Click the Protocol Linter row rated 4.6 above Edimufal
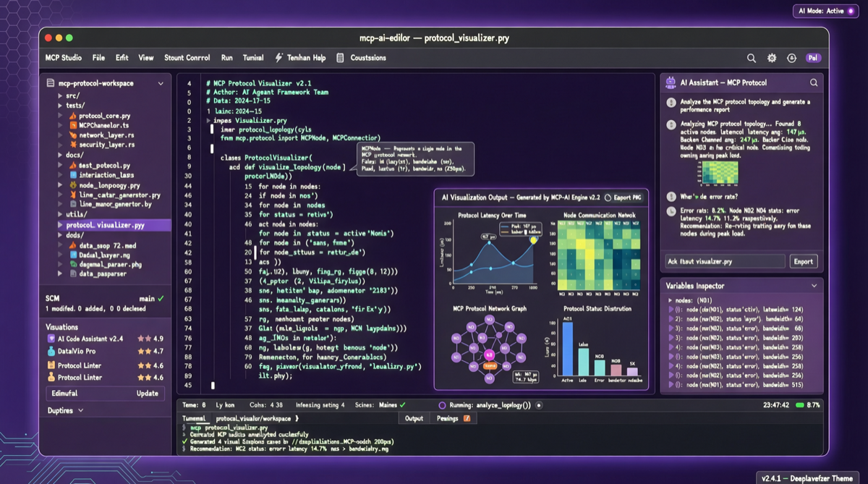This screenshot has width=868, height=484. pos(106,378)
